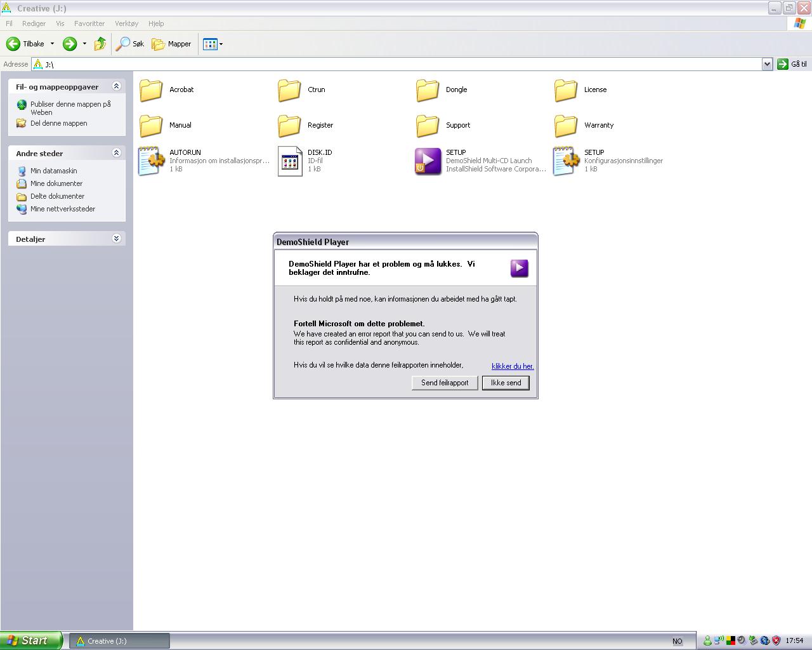This screenshot has width=812, height=650.
Task: Open the address bar dropdown arrow
Action: [767, 64]
